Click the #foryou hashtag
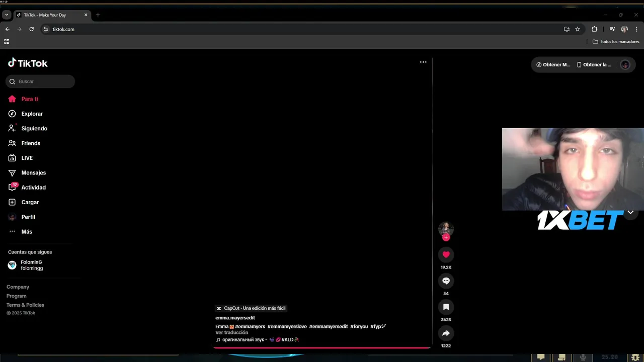 [359, 327]
